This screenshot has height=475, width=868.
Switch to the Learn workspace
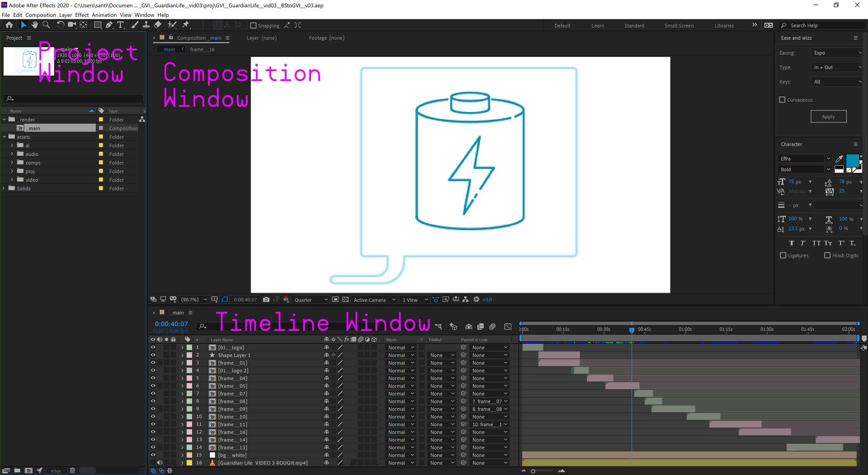tap(598, 25)
